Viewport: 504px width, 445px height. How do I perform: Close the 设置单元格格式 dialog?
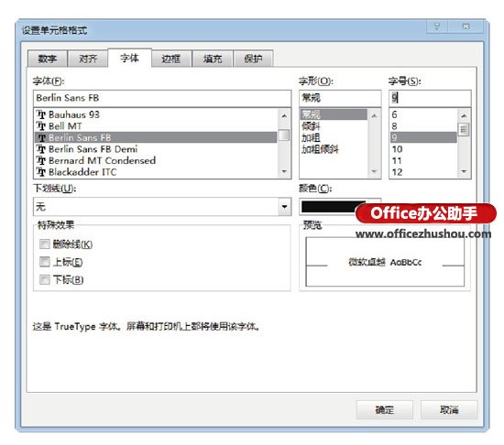coord(466,27)
